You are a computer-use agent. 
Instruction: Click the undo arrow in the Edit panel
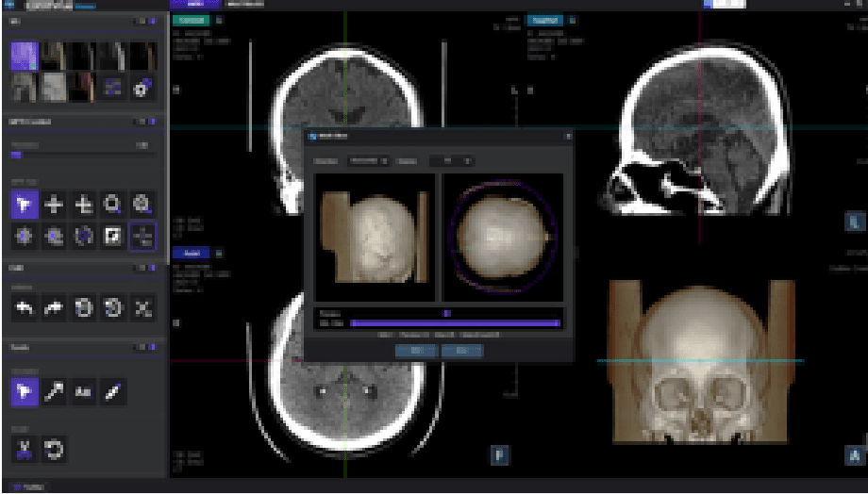click(x=25, y=308)
